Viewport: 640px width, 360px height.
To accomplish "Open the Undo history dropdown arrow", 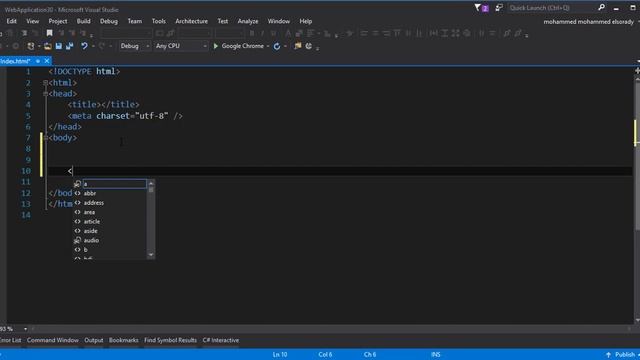I will 93,46.
